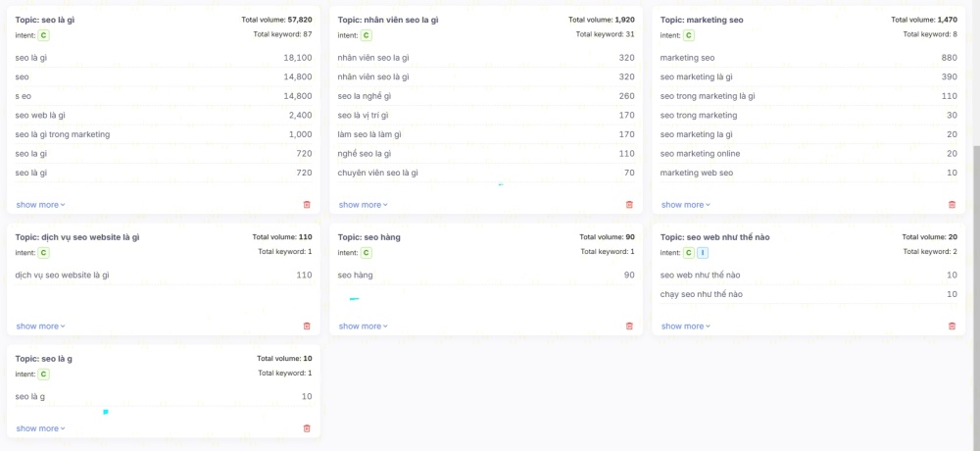Click the 'I' intent badge on seo web card
Image resolution: width=980 pixels, height=451 pixels.
pyautogui.click(x=702, y=253)
